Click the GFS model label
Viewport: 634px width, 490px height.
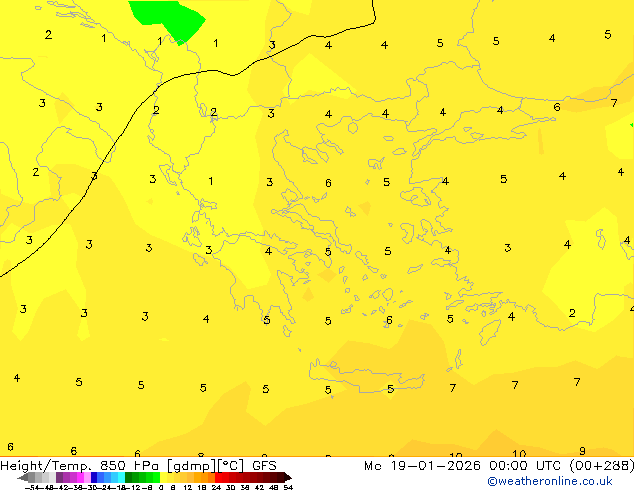264,466
